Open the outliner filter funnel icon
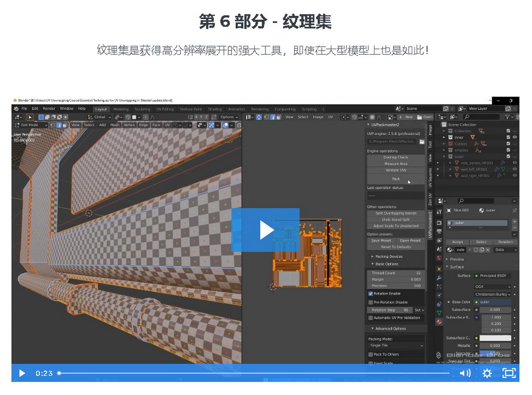This screenshot has width=532, height=395. tap(508, 117)
